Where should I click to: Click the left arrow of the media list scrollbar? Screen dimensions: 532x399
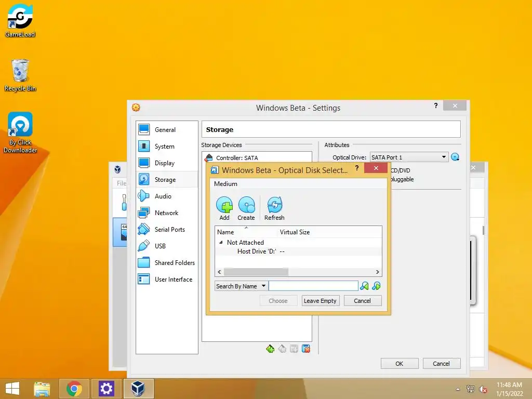click(x=219, y=272)
